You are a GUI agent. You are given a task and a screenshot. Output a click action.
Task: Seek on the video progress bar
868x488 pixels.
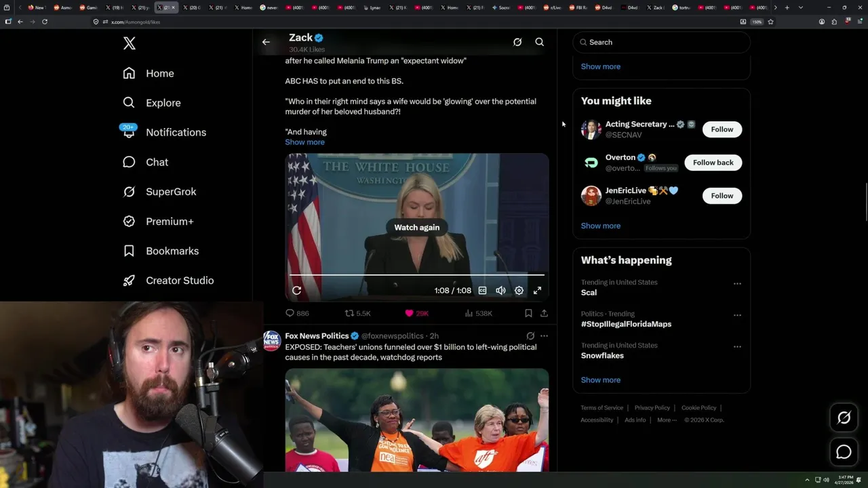[417, 275]
